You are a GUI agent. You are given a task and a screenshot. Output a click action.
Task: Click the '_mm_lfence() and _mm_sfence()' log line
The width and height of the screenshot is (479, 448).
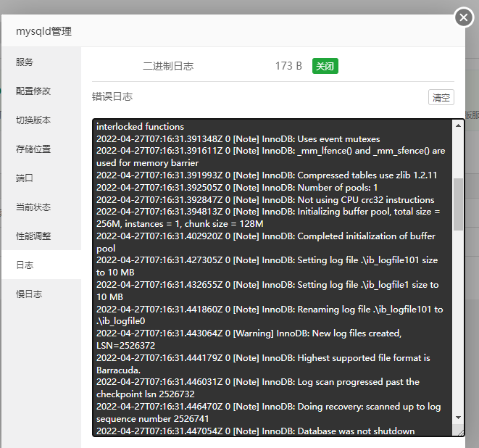[271, 157]
